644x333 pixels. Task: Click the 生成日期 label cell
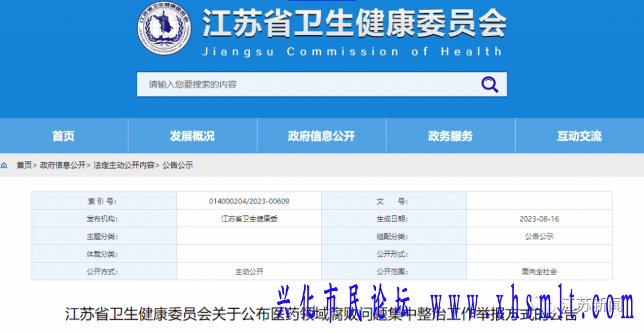pyautogui.click(x=394, y=218)
